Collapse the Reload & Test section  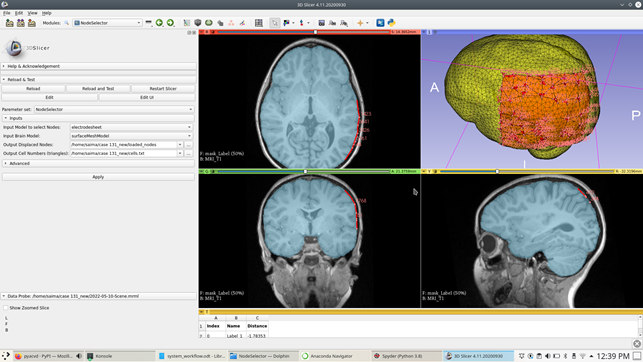coord(98,80)
